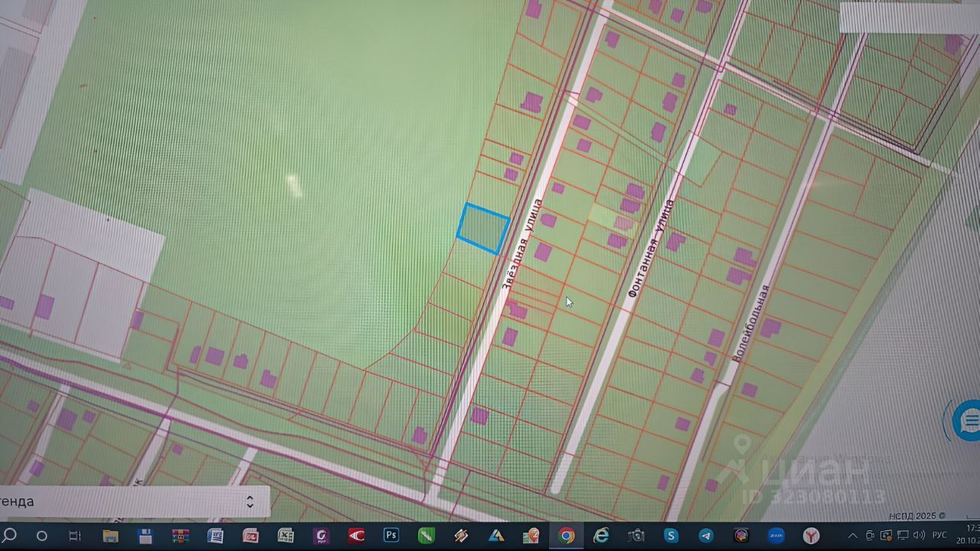Open the volume control in tray
Viewport: 980px width, 551px height.
coord(919,535)
